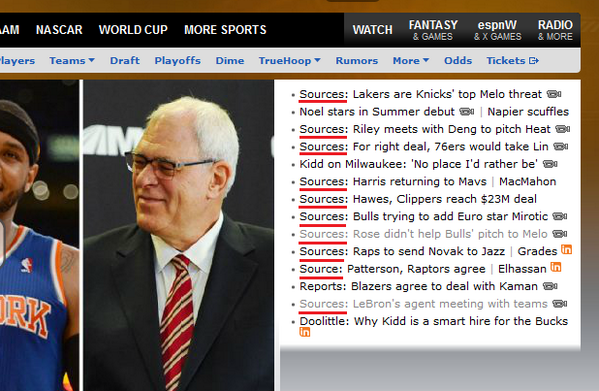The height and width of the screenshot is (391, 599).
Task: Click Insider icon next to Grades
Action: [x=566, y=249]
